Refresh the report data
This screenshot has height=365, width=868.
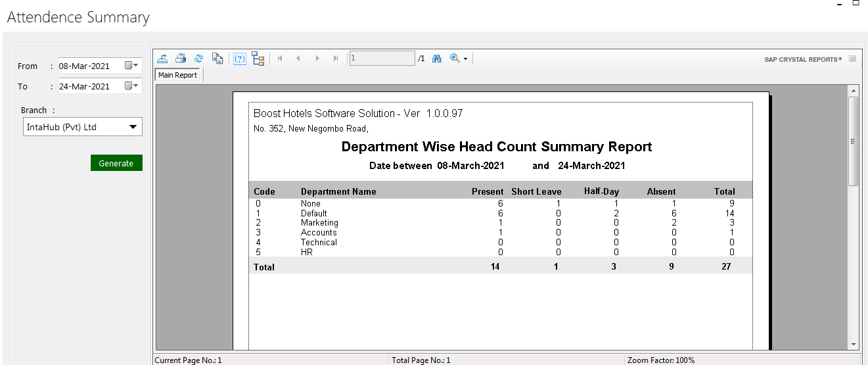[x=198, y=59]
